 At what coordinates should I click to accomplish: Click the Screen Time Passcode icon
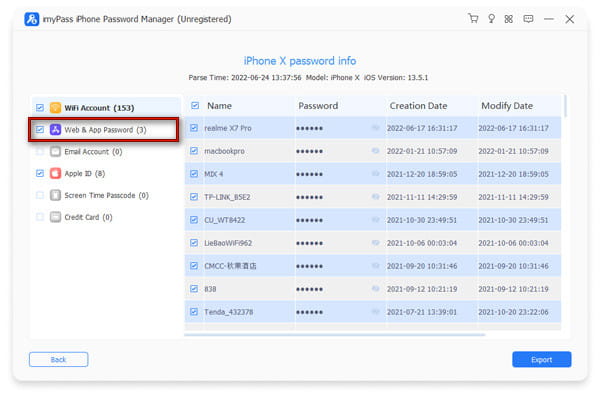(55, 195)
